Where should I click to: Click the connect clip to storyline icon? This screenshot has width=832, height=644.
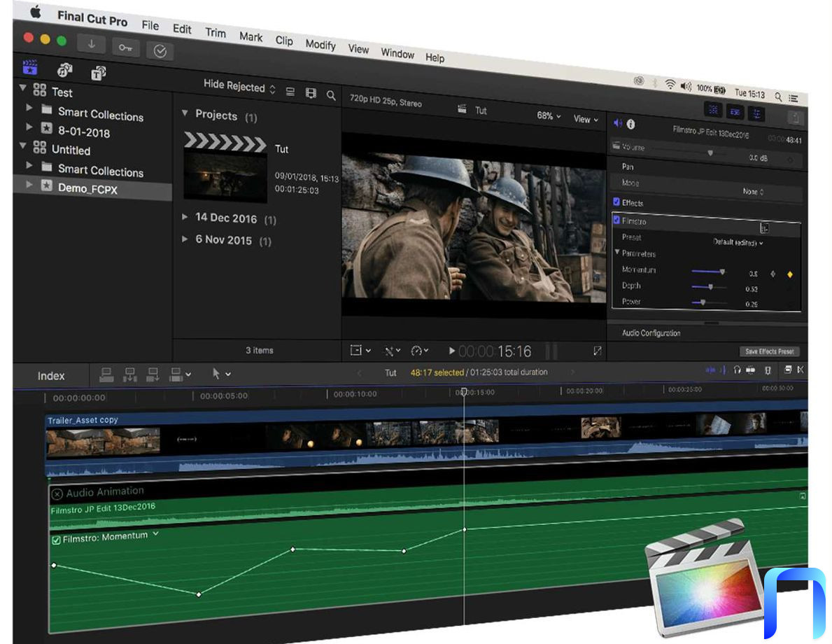coord(106,374)
